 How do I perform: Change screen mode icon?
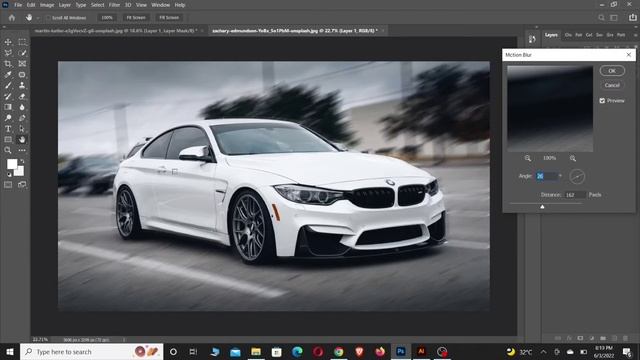[x=22, y=185]
